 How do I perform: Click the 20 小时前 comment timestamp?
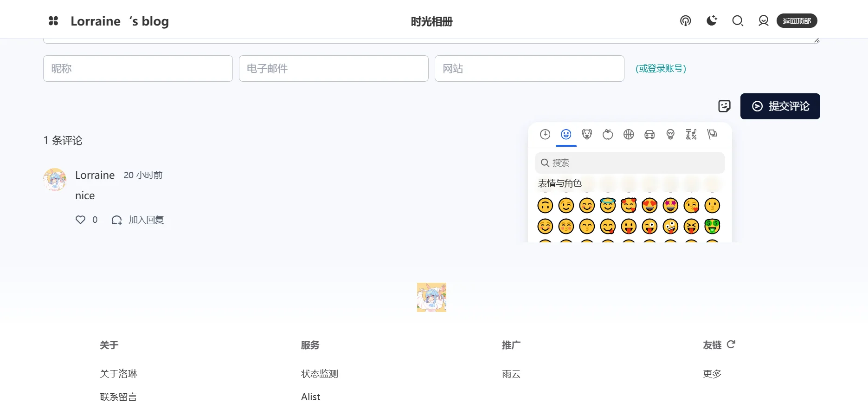point(143,175)
